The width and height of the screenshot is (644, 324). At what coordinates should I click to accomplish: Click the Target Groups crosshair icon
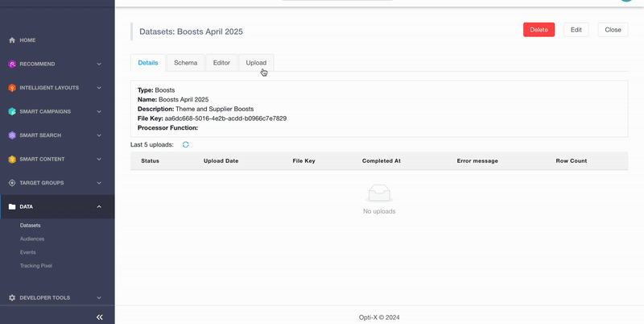point(12,183)
